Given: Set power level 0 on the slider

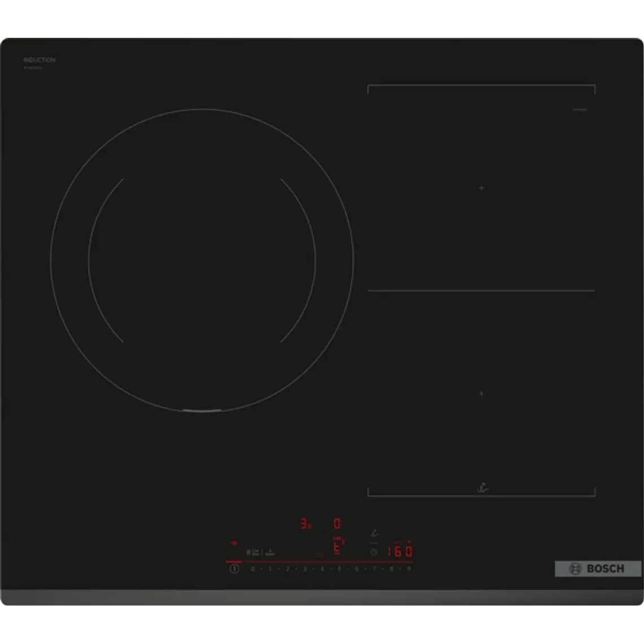Looking at the screenshot, I should (253, 569).
